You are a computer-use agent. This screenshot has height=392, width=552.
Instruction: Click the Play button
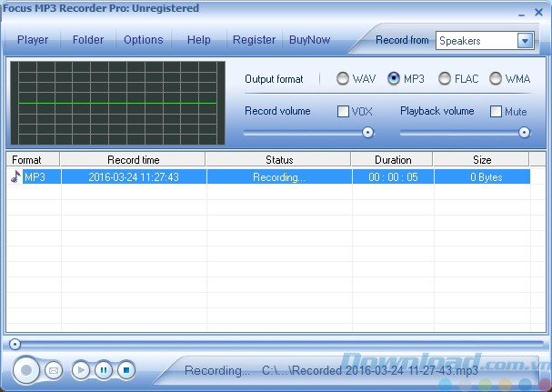(81, 370)
